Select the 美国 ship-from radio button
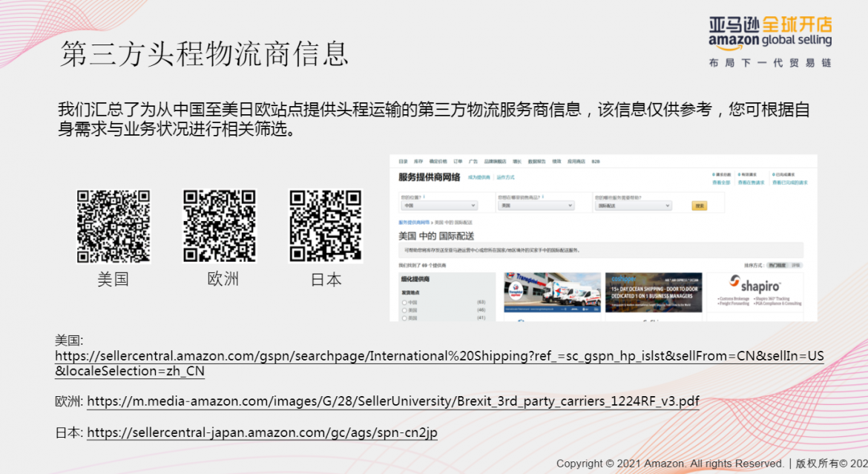Screen dimensions: 868x474 tap(404, 310)
